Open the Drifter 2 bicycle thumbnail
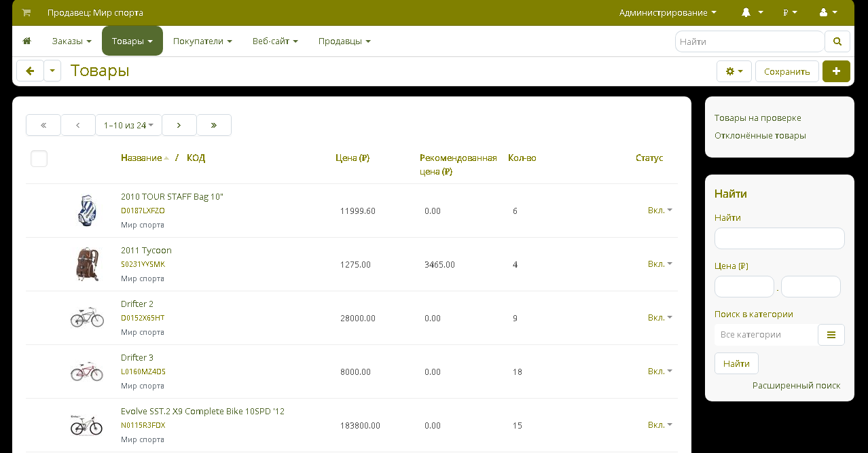This screenshot has height=453, width=868. (x=88, y=318)
